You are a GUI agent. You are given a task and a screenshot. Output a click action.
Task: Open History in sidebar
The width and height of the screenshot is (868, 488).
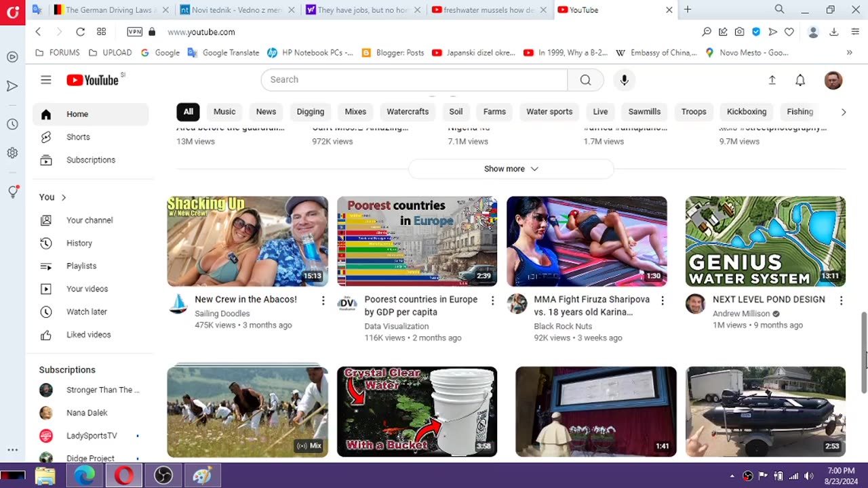[91, 243]
